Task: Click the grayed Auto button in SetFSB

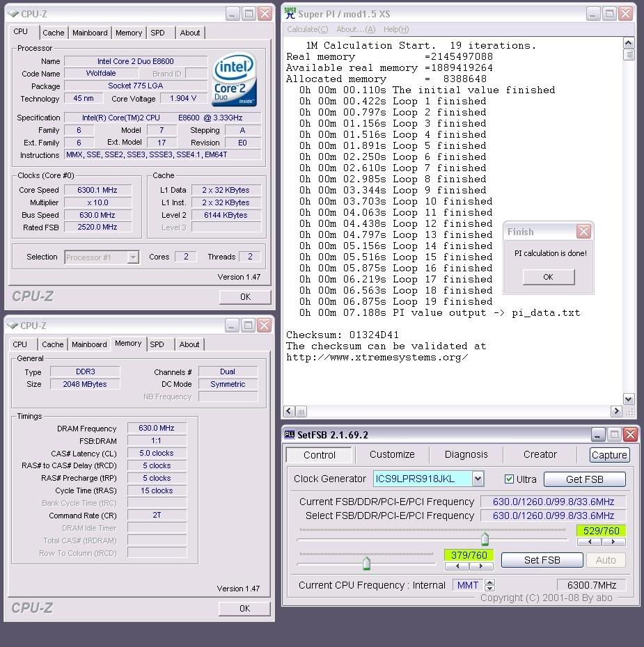Action: click(x=606, y=560)
